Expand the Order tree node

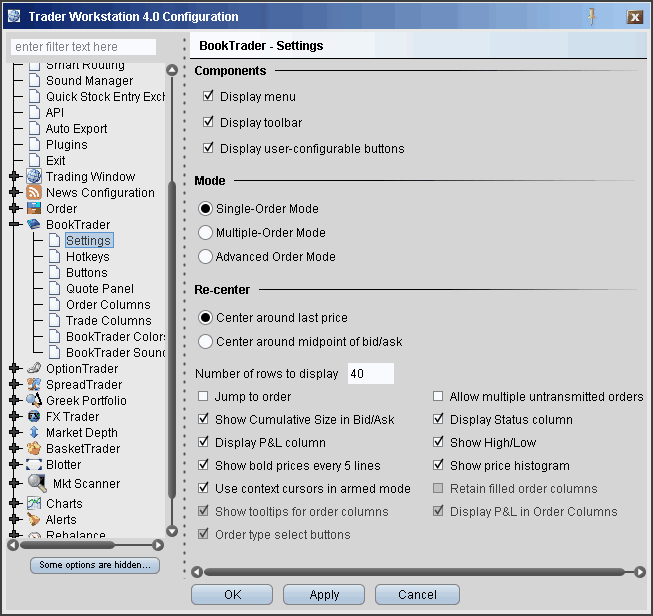coord(15,208)
